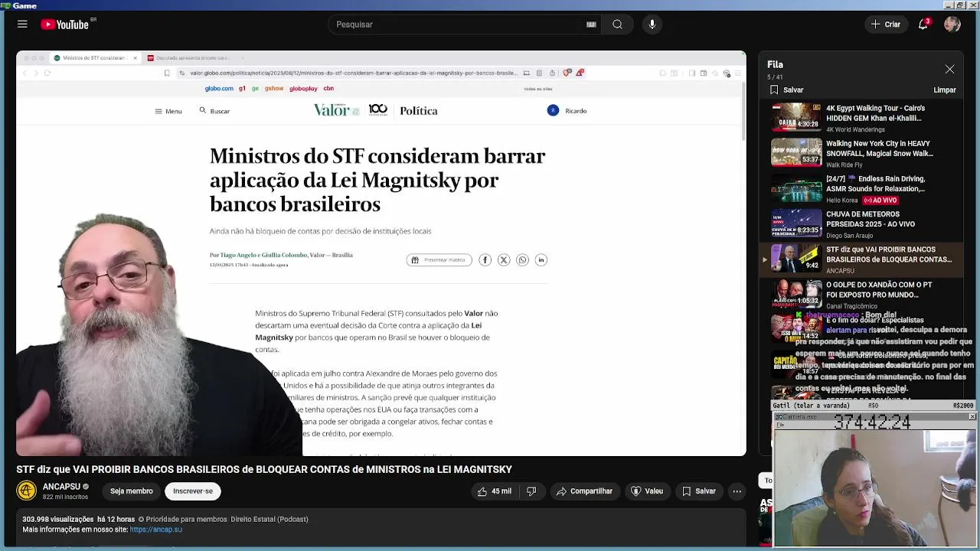Open the YouTube guide hamburger menu
Image resolution: width=980 pixels, height=551 pixels.
click(22, 24)
